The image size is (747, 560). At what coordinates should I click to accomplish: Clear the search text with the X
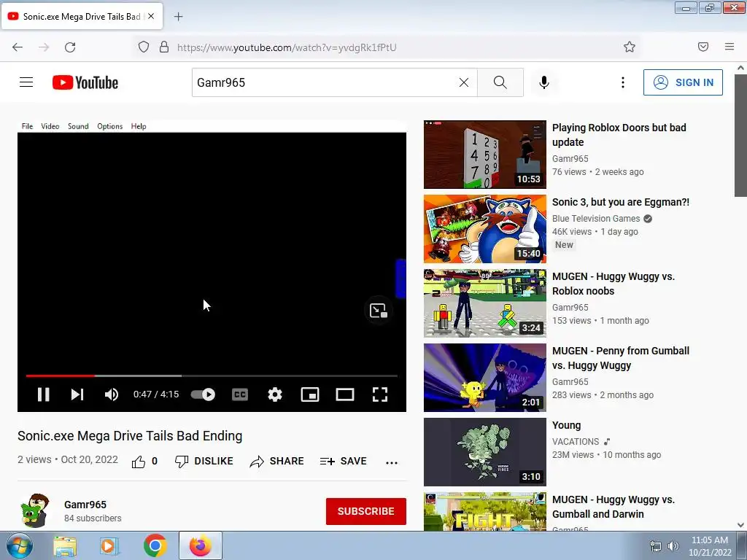pyautogui.click(x=463, y=82)
